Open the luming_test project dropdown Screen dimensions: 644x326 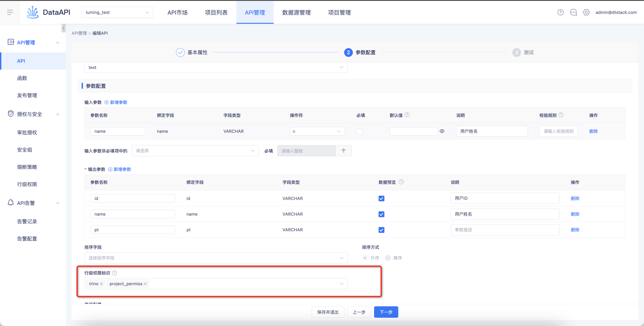click(x=117, y=12)
